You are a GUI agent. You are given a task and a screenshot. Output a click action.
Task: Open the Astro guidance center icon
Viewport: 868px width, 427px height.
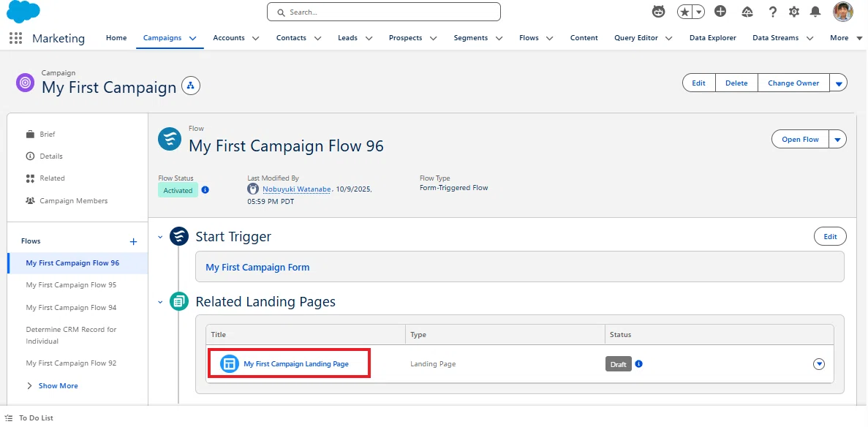[x=658, y=12]
